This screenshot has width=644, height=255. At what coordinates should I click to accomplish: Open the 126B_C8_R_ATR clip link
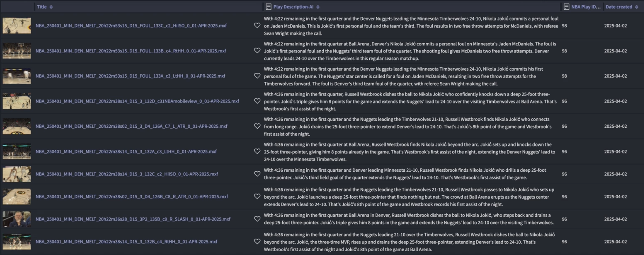point(132,196)
